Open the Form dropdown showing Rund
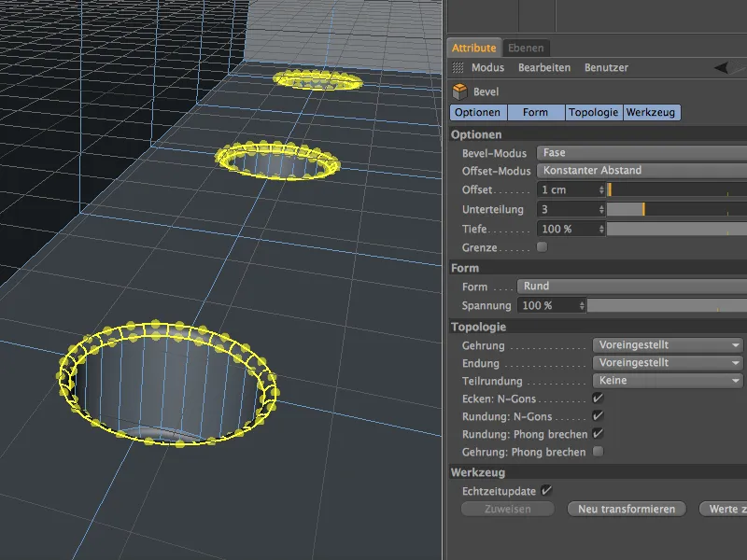 tap(632, 287)
